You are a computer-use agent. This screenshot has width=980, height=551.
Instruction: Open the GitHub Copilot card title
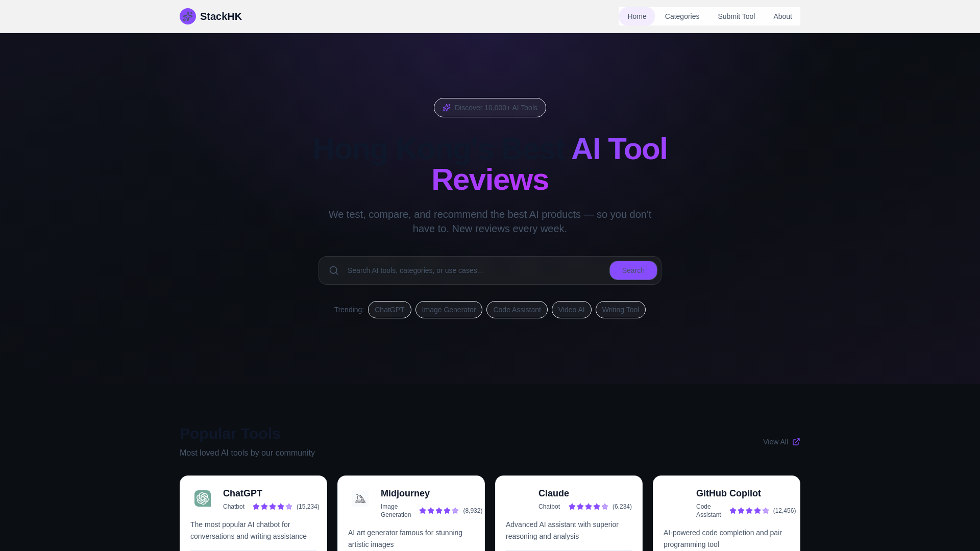728,493
